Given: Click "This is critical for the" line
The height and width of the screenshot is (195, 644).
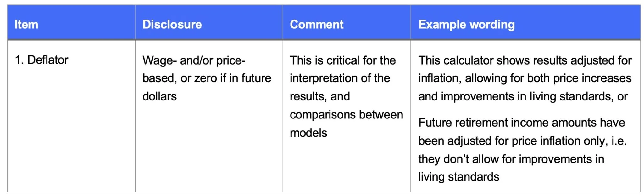Looking at the screenshot, I should point(342,60).
